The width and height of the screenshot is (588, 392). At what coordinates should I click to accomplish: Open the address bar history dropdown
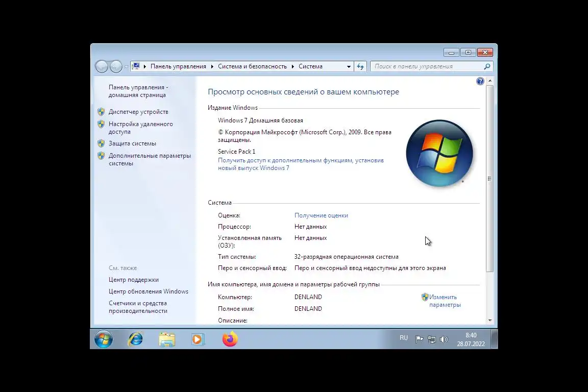[349, 66]
